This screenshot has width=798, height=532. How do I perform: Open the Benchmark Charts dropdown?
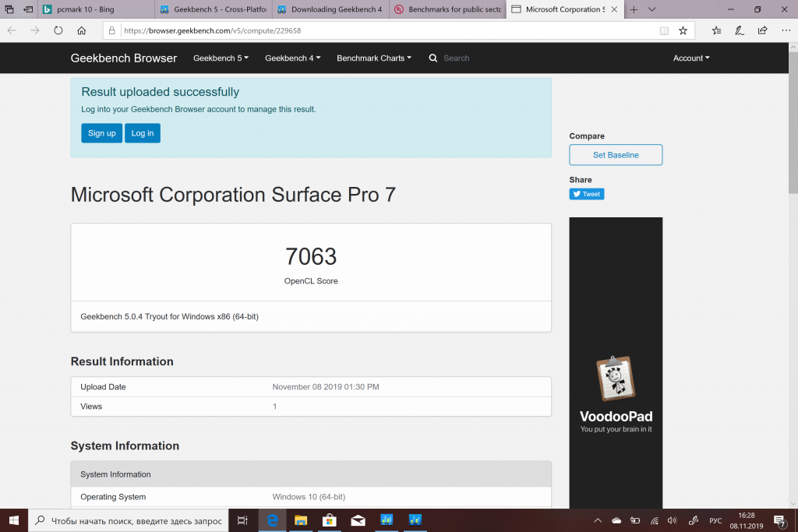coord(374,58)
